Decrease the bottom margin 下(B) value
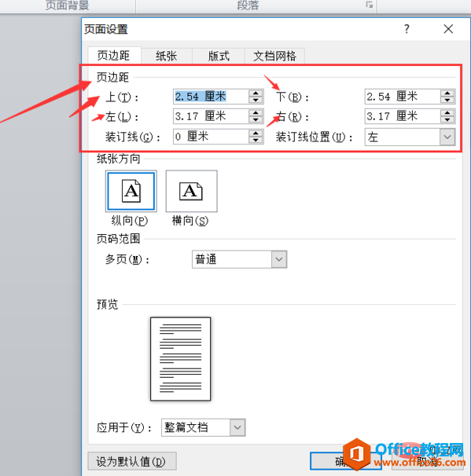The height and width of the screenshot is (476, 471). [447, 101]
